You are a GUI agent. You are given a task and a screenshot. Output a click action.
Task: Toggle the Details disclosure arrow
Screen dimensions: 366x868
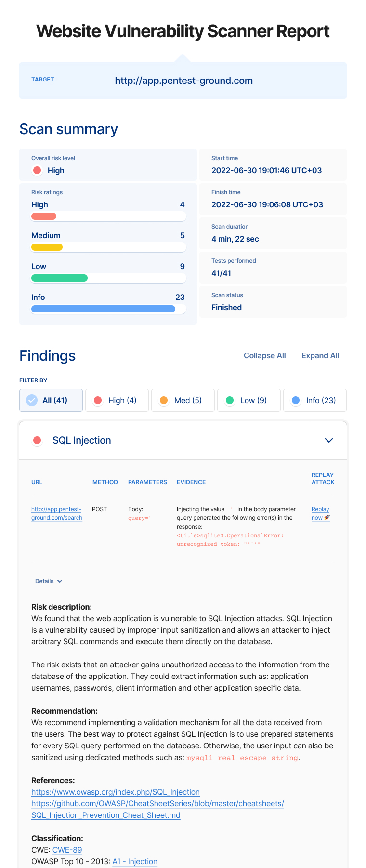(60, 581)
